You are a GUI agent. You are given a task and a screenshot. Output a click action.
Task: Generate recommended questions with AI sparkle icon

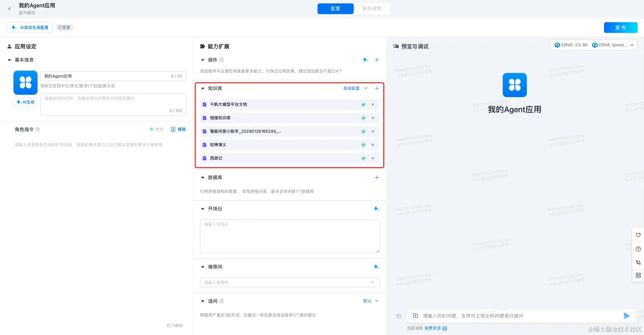377,267
